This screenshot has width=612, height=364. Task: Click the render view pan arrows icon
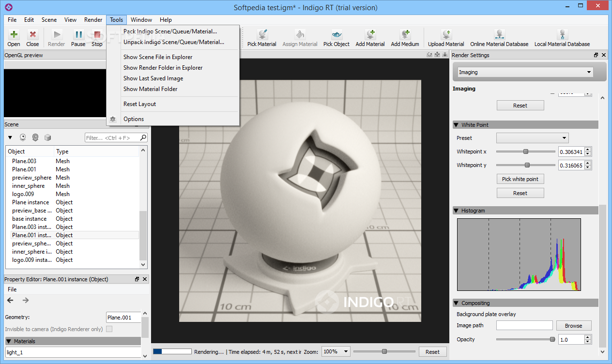point(437,55)
